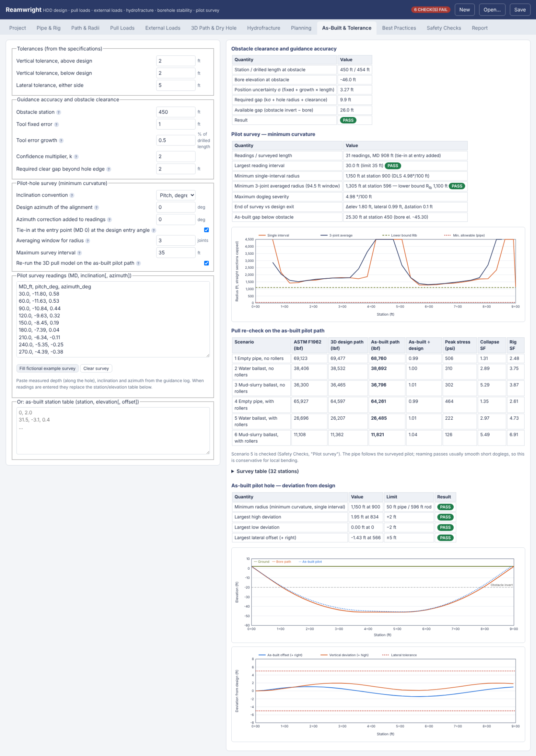
Task: Click the as-built station table textarea
Action: tap(113, 431)
